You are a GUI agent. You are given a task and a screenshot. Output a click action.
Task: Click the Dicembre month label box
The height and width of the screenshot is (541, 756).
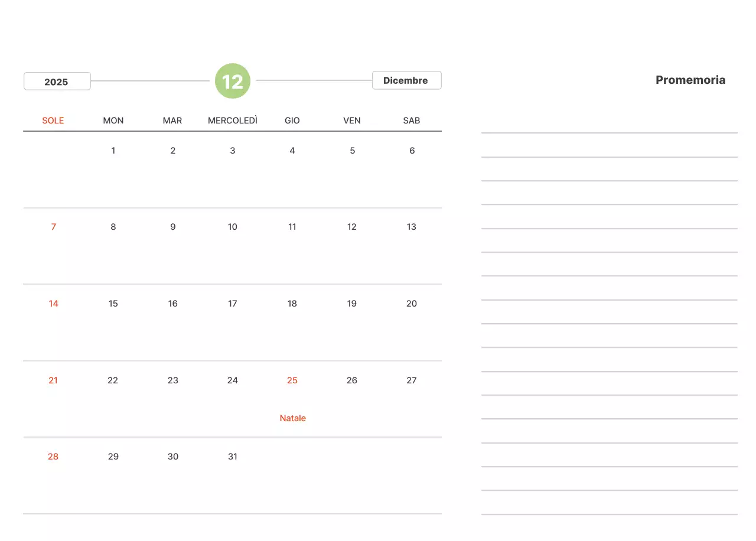pos(406,80)
